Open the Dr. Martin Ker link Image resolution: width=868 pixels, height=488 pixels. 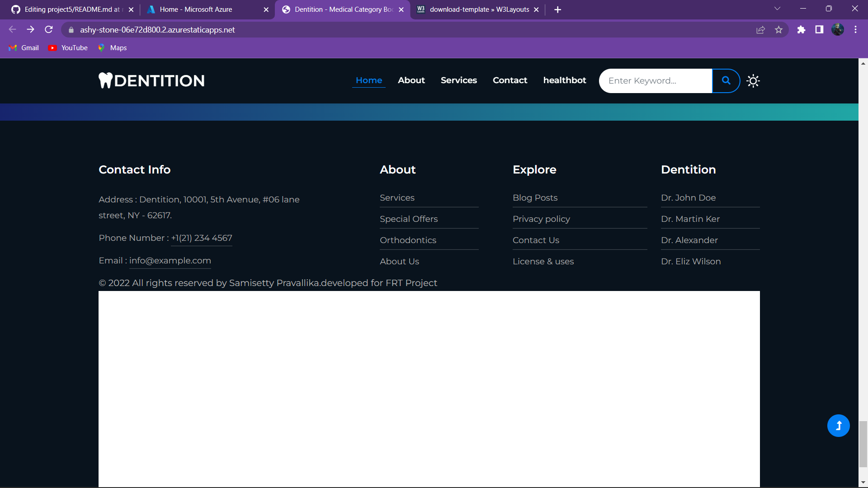coord(690,219)
